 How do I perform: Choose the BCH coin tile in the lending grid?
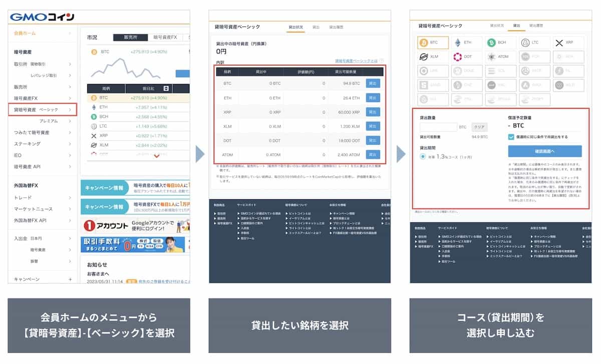(x=501, y=43)
